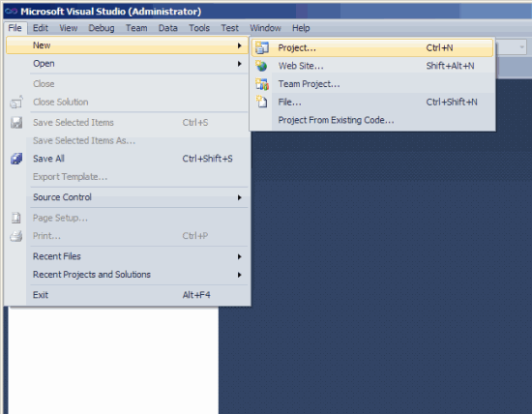The image size is (532, 414).
Task: Open the Tools menu
Action: click(x=199, y=28)
